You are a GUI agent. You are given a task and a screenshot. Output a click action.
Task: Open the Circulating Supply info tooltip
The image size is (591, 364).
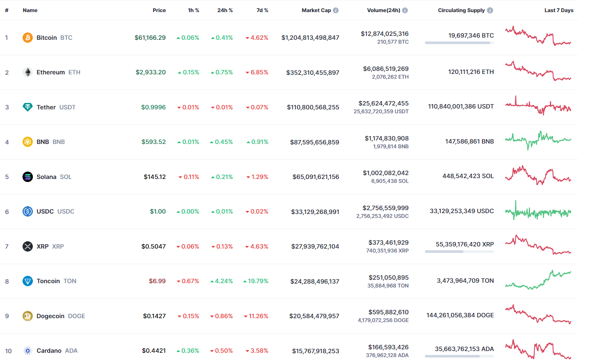(489, 10)
